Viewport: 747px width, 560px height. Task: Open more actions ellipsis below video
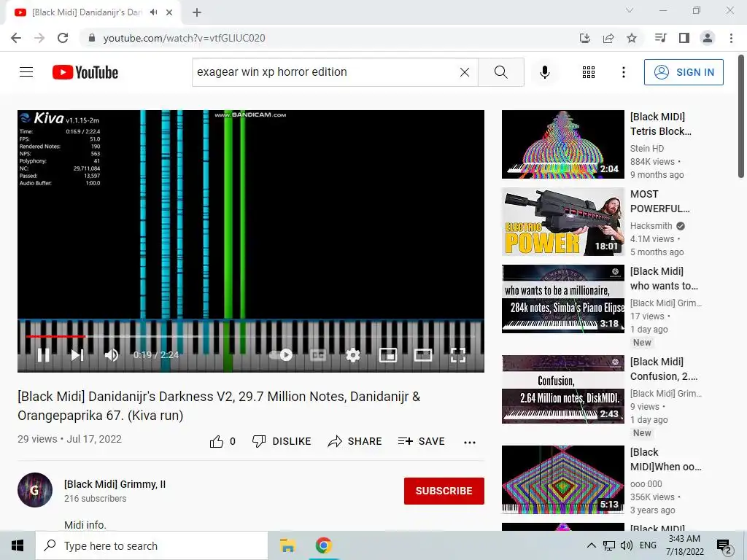(x=470, y=443)
